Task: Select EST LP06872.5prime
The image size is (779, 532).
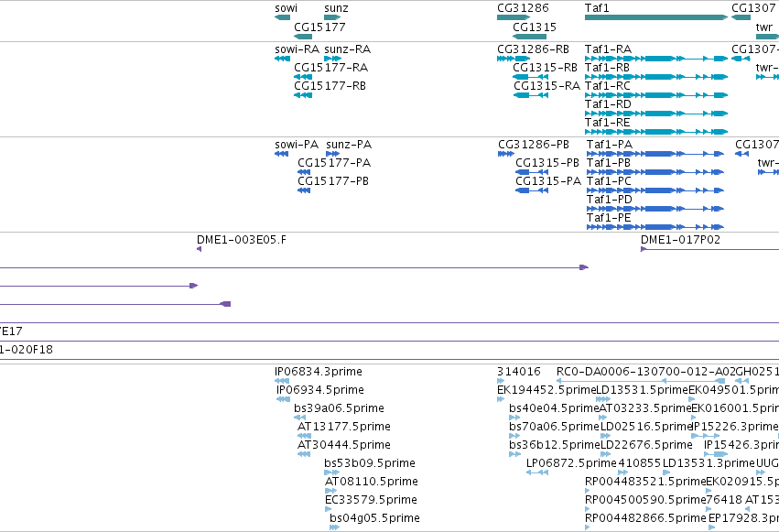Action: [x=537, y=472]
